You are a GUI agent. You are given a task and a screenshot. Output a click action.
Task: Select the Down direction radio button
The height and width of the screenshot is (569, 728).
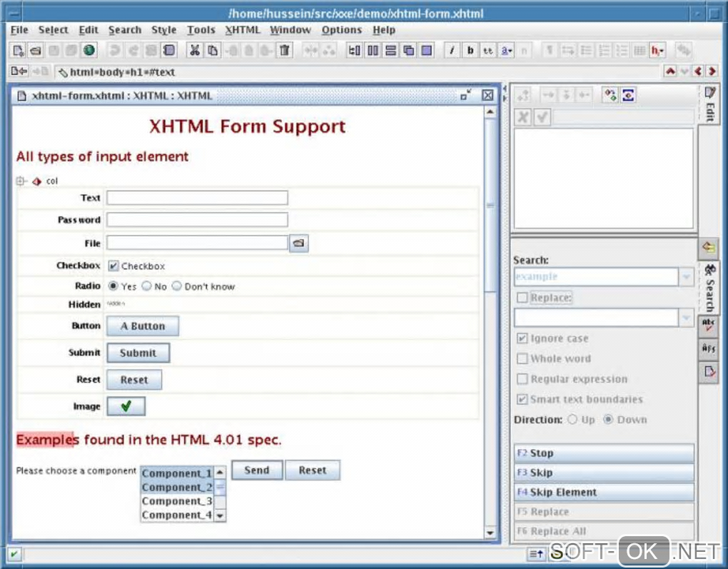tap(608, 420)
